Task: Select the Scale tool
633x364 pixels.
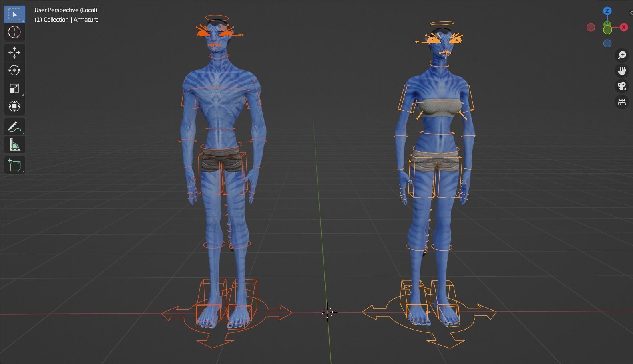Action: [x=14, y=88]
